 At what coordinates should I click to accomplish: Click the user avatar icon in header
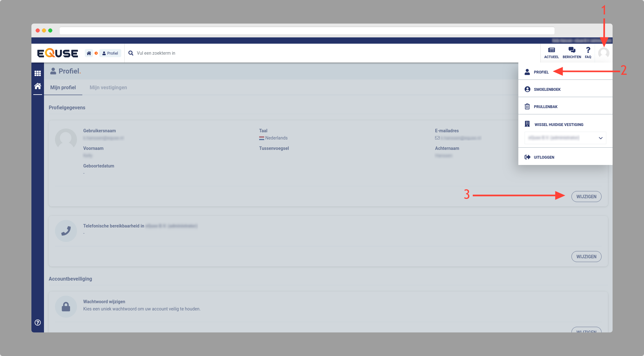click(603, 53)
